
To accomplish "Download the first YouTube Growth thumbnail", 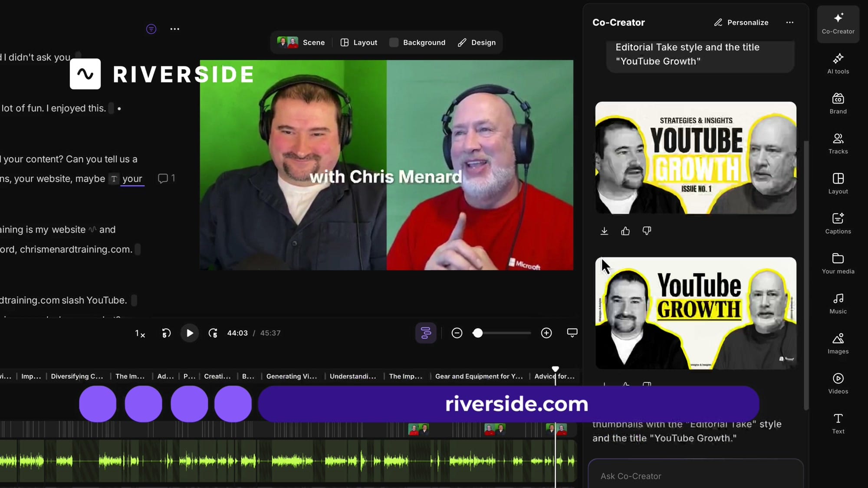I will 604,231.
